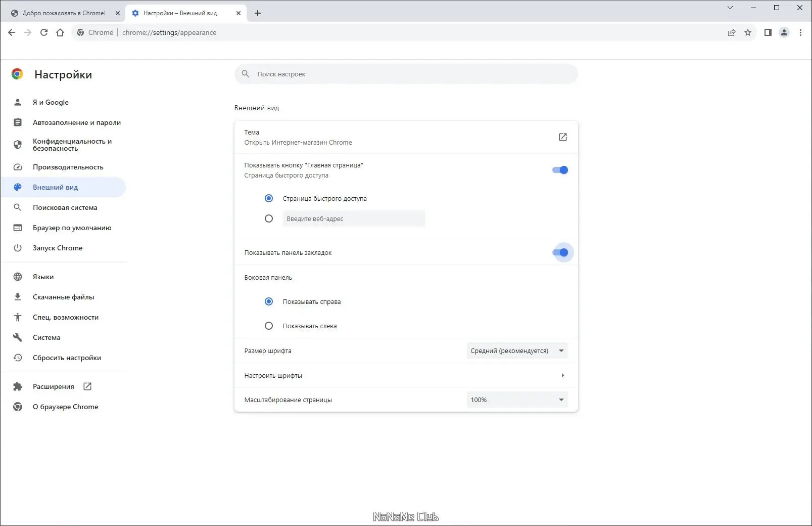The image size is (812, 526).
Task: Select Страница быстрого доступа radio button
Action: (x=269, y=198)
